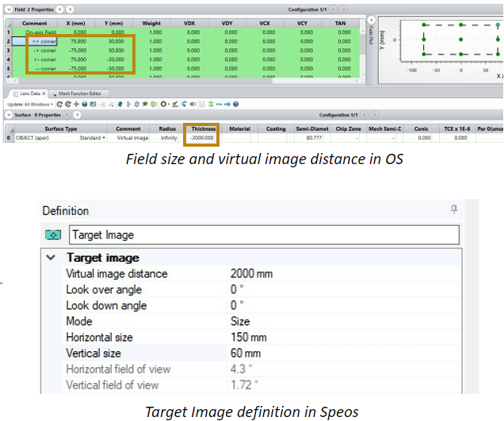
Task: Click the green opposing arrows toolbar icon
Action: pos(211,104)
